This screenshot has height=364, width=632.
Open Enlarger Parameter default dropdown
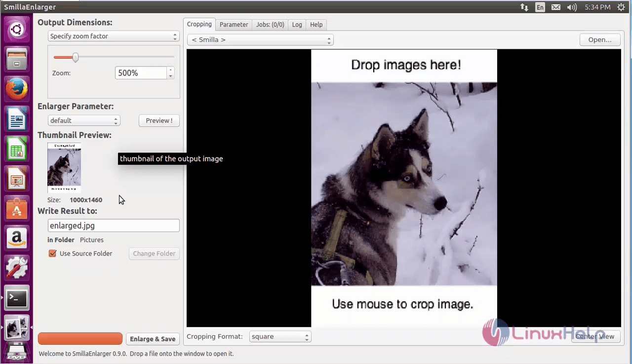click(x=83, y=120)
